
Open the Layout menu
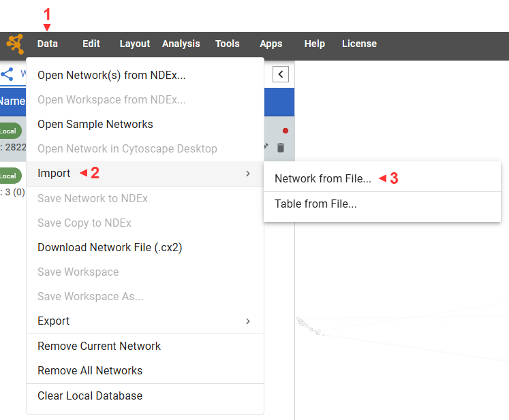click(135, 44)
